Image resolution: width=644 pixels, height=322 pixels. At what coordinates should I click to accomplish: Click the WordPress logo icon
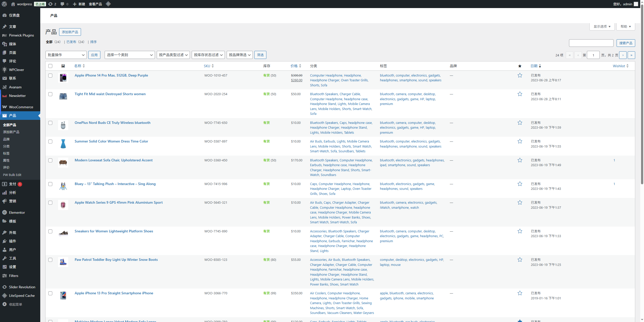point(4,4)
